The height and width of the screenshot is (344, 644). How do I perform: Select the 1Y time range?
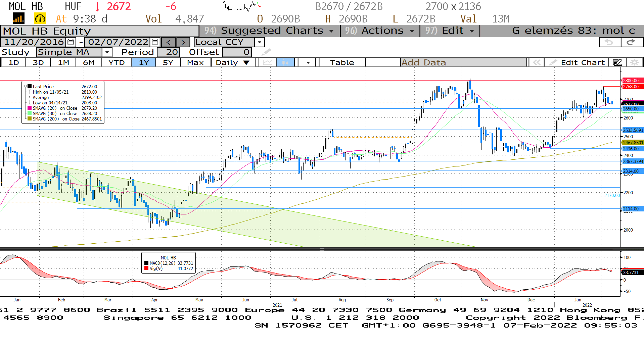(144, 62)
